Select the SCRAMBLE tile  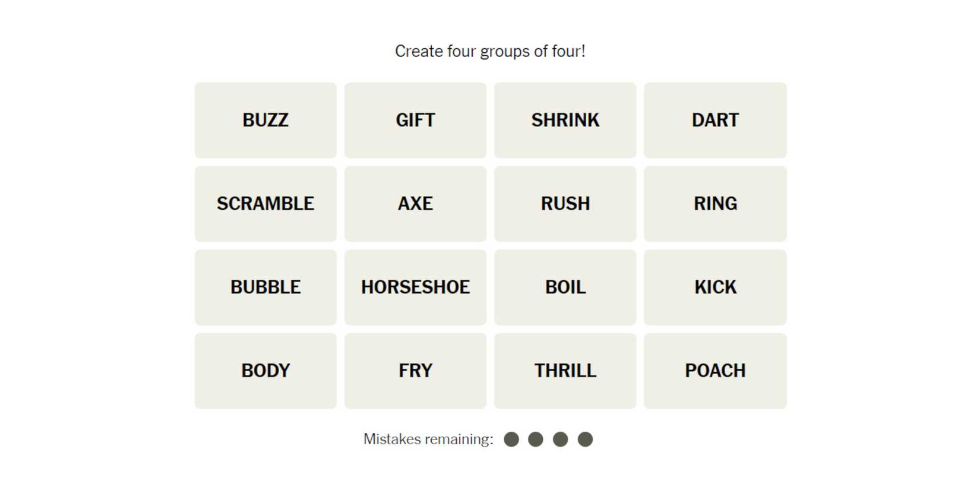pyautogui.click(x=265, y=204)
